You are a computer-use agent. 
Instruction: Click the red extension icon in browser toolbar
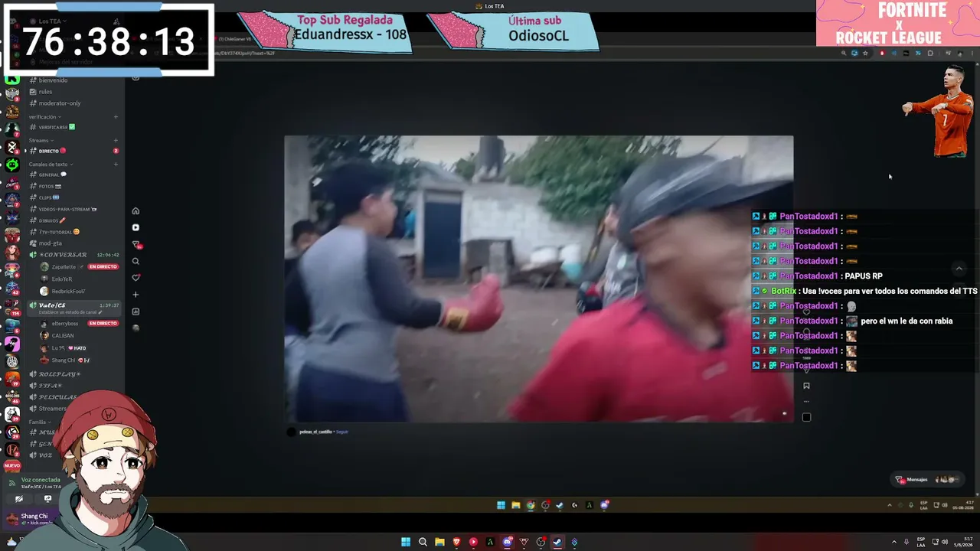[x=882, y=54]
